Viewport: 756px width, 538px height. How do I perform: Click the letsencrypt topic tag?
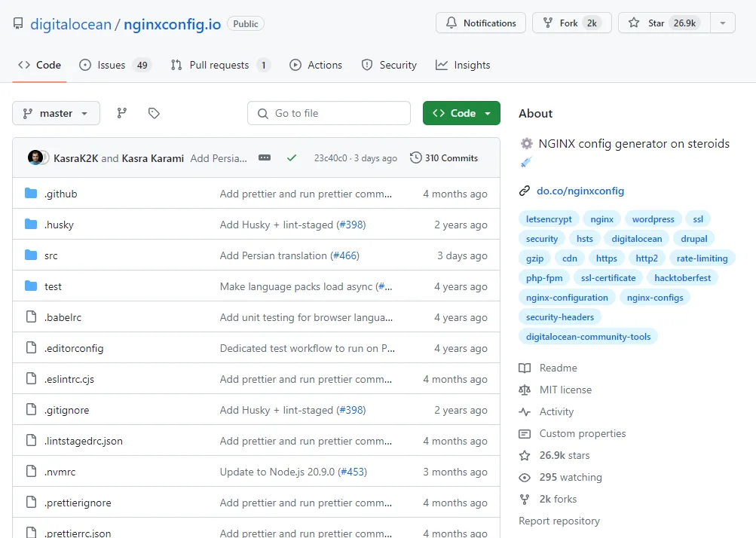[x=549, y=219]
